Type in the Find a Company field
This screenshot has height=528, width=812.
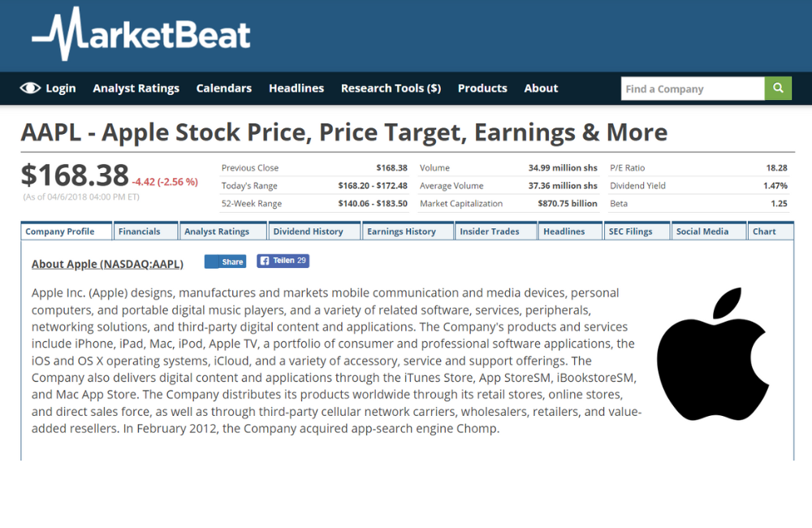[692, 89]
